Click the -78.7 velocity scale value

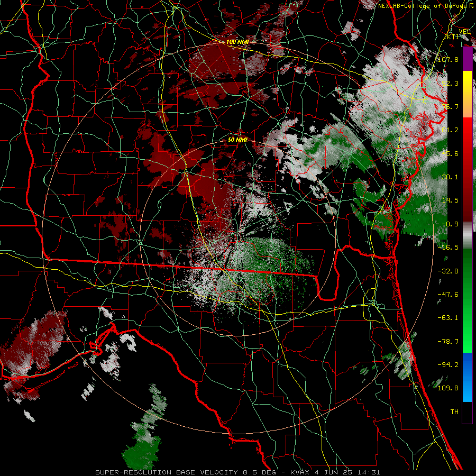(x=448, y=342)
